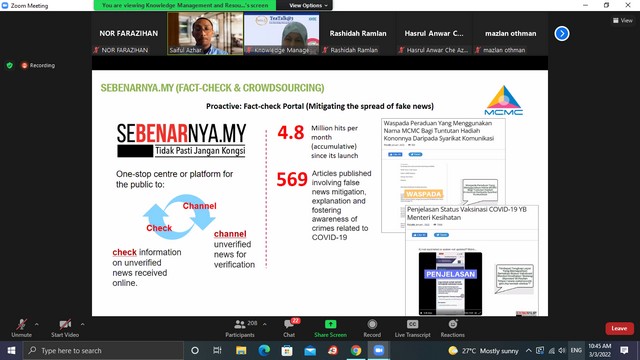Screen dimensions: 640x360
Task: Switch ENG input language
Action: click(576, 351)
